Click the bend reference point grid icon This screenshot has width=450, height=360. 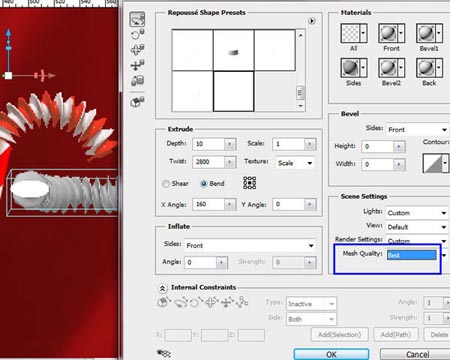(x=249, y=183)
